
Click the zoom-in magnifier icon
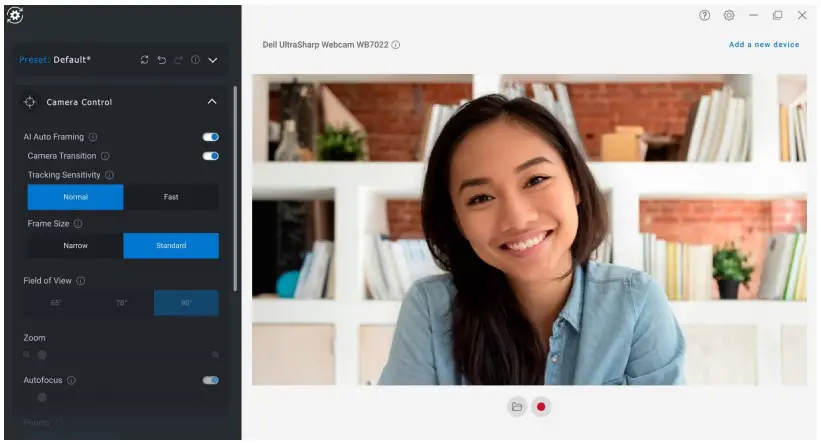pyautogui.click(x=215, y=355)
